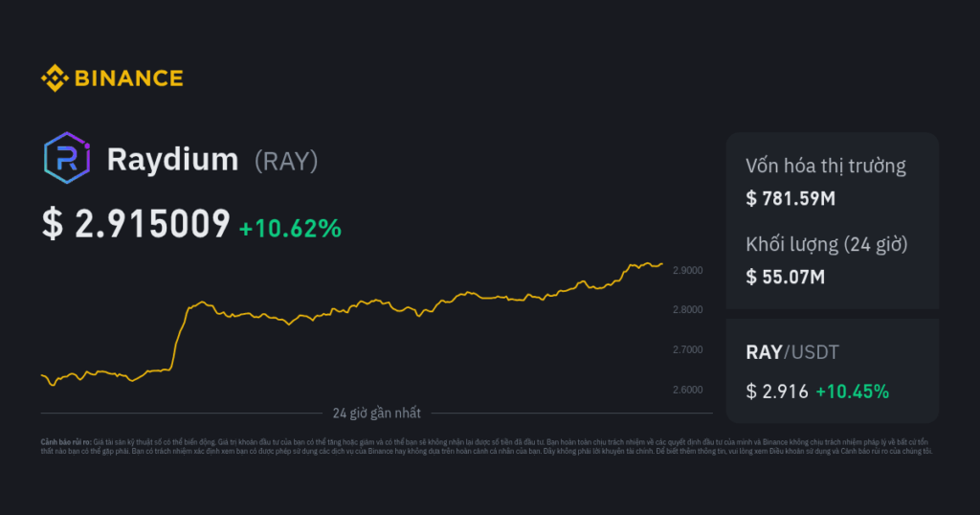
Task: Click the 2.8000 price axis label
Action: (x=687, y=310)
